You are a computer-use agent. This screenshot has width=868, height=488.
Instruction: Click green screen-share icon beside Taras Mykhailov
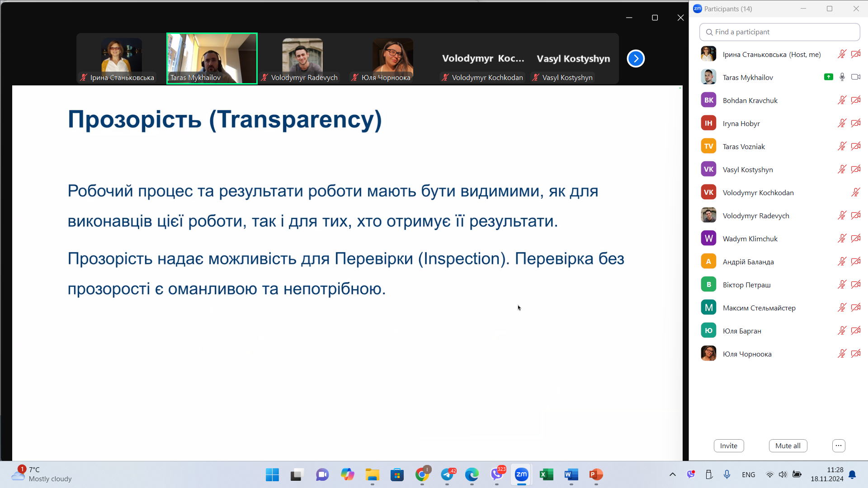(828, 77)
